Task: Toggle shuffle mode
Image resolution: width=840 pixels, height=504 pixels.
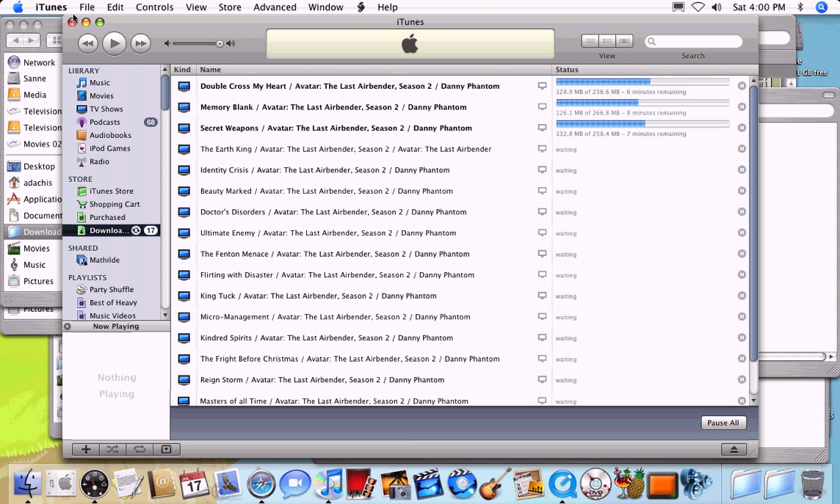Action: point(112,450)
